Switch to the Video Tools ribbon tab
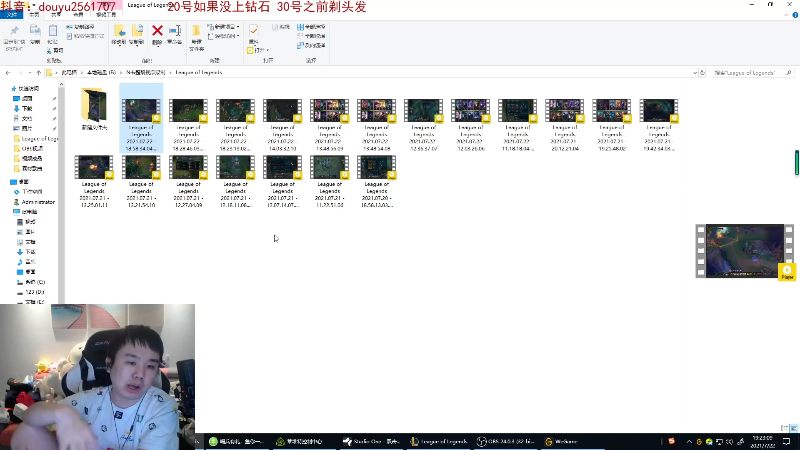800x450 pixels. click(x=106, y=15)
